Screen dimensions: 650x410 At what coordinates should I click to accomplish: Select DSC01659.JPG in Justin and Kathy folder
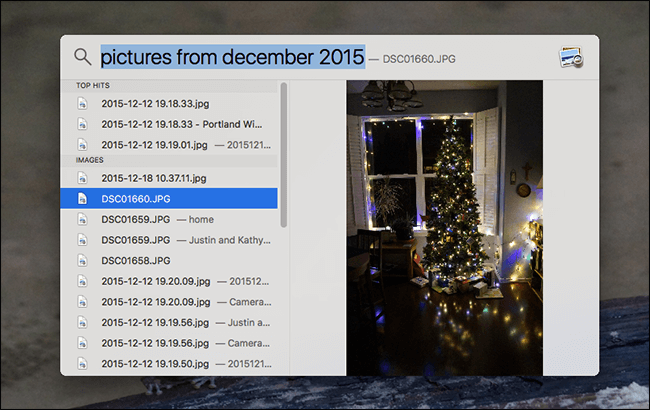tap(169, 240)
